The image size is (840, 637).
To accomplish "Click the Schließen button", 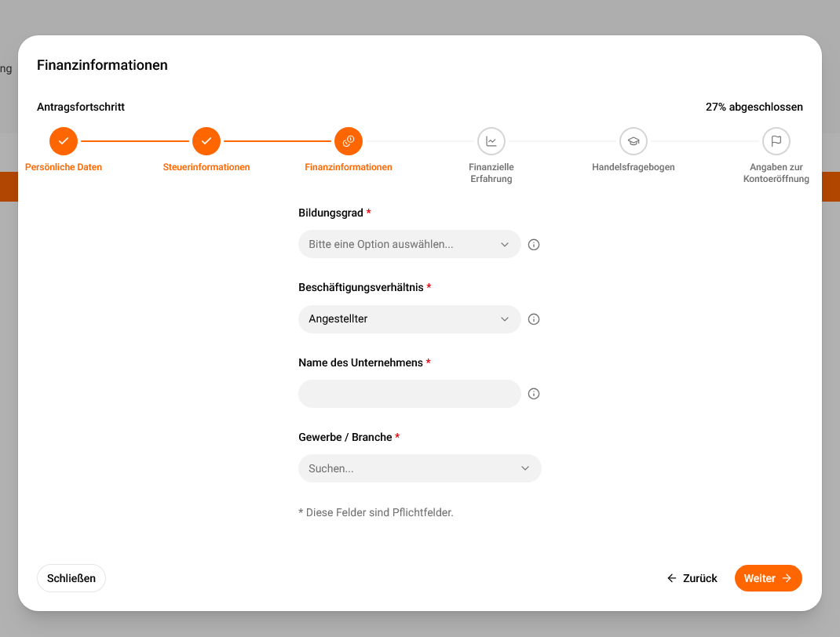I will (x=71, y=578).
